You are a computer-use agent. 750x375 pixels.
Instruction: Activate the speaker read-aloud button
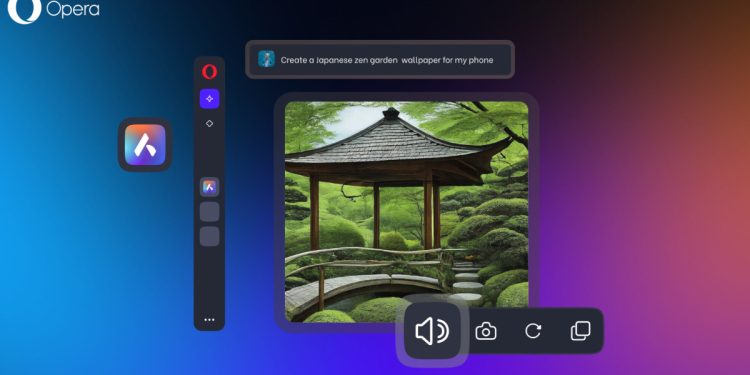pos(432,331)
